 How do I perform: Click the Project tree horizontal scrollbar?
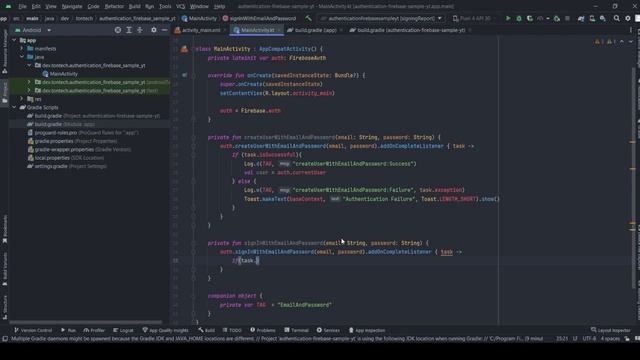pos(86,322)
